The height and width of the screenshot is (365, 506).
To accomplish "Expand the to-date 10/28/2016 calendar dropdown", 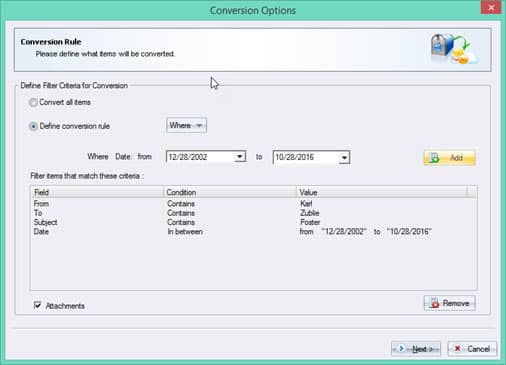I will 344,157.
